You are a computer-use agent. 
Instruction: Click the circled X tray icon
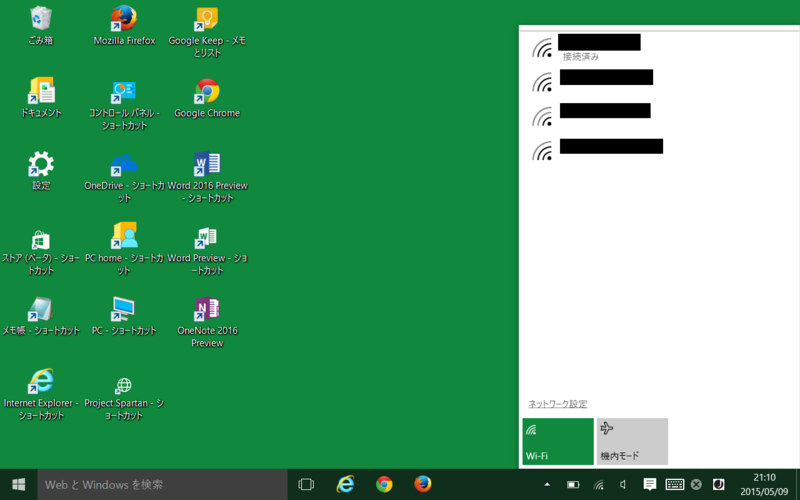coord(696,484)
